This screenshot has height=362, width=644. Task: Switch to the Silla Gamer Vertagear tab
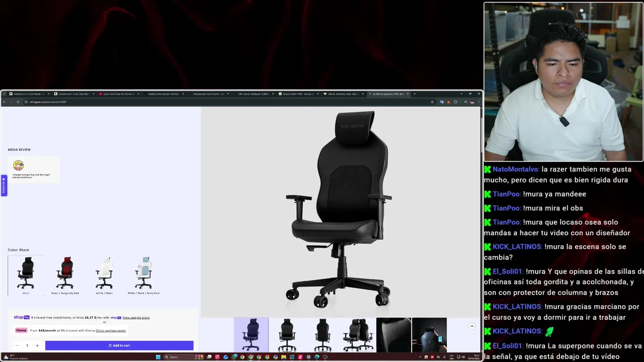click(x=253, y=94)
